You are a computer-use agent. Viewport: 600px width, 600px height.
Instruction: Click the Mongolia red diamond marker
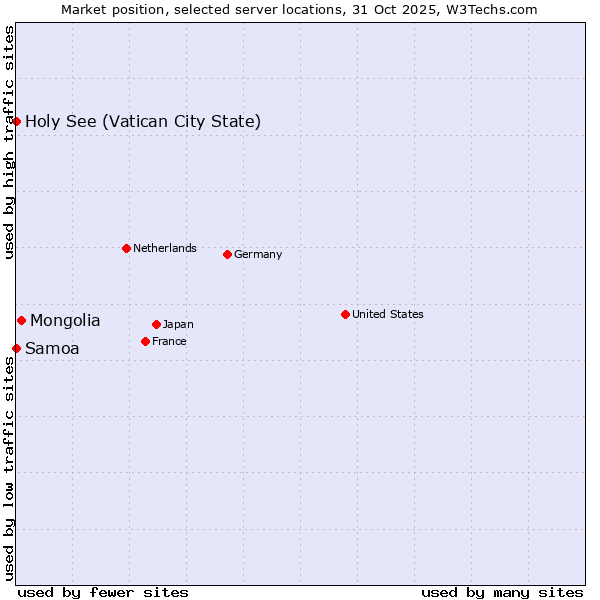21,320
